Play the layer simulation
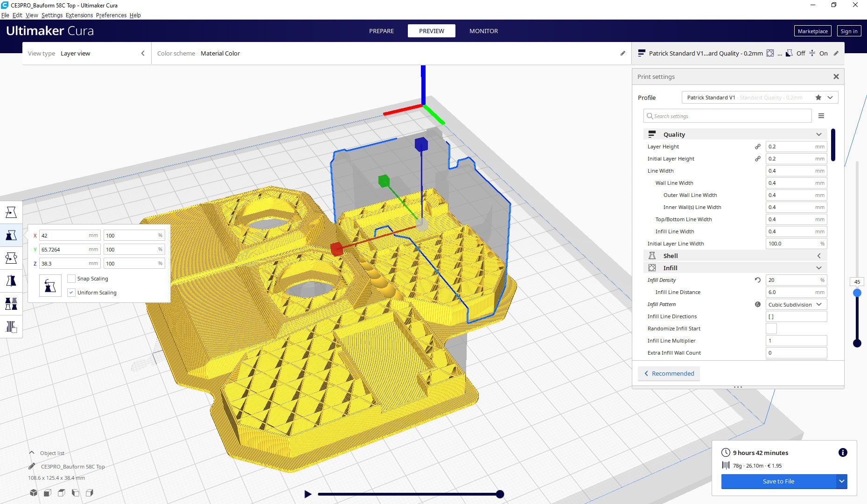The height and width of the screenshot is (504, 867). 308,494
